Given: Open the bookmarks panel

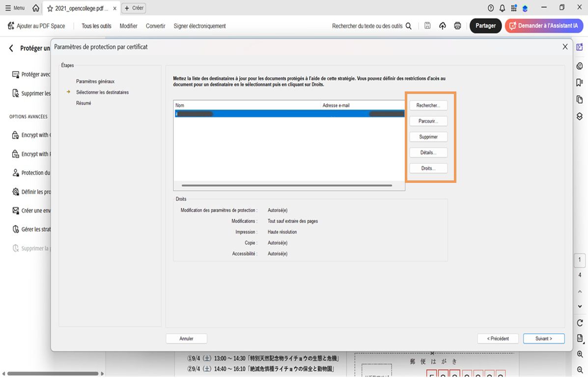Looking at the screenshot, I should click(579, 82).
